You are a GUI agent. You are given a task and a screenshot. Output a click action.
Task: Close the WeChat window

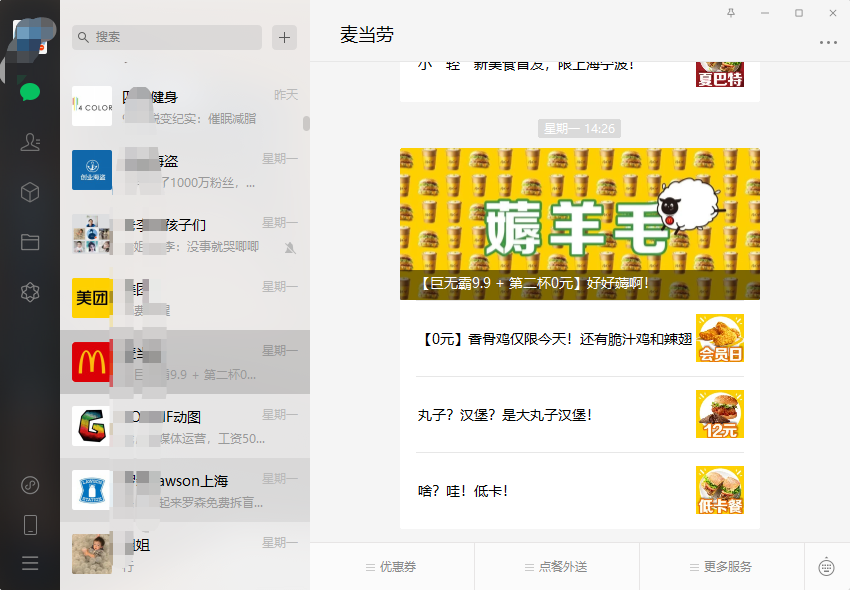point(833,13)
